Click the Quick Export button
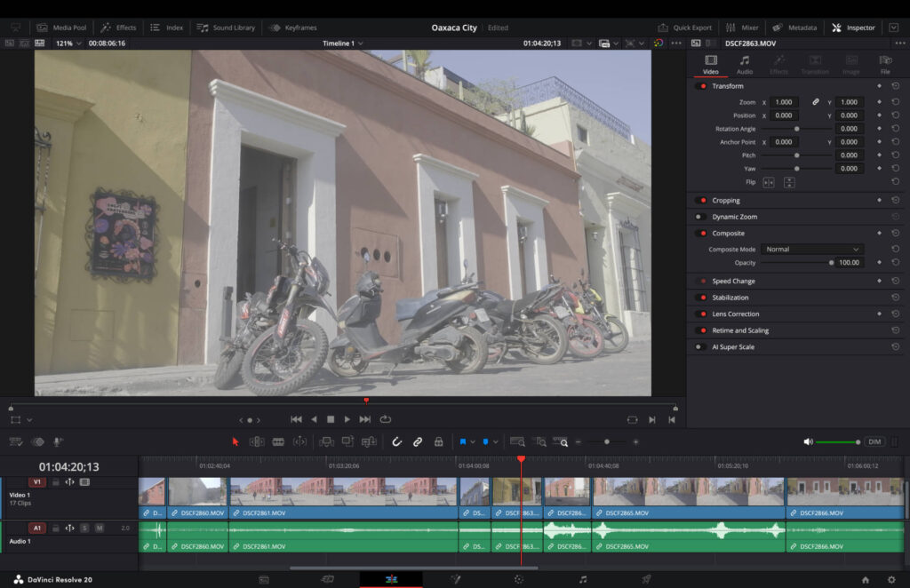The width and height of the screenshot is (910, 588). pos(685,28)
